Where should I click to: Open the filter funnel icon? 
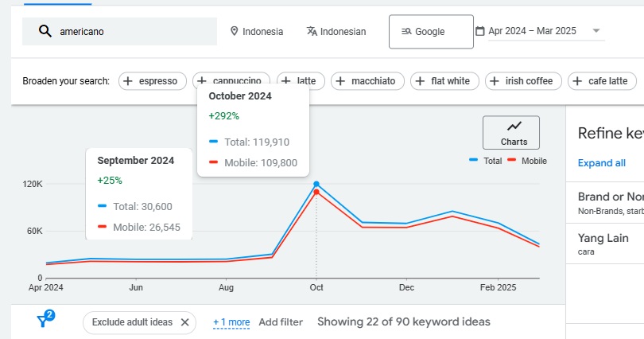click(45, 320)
